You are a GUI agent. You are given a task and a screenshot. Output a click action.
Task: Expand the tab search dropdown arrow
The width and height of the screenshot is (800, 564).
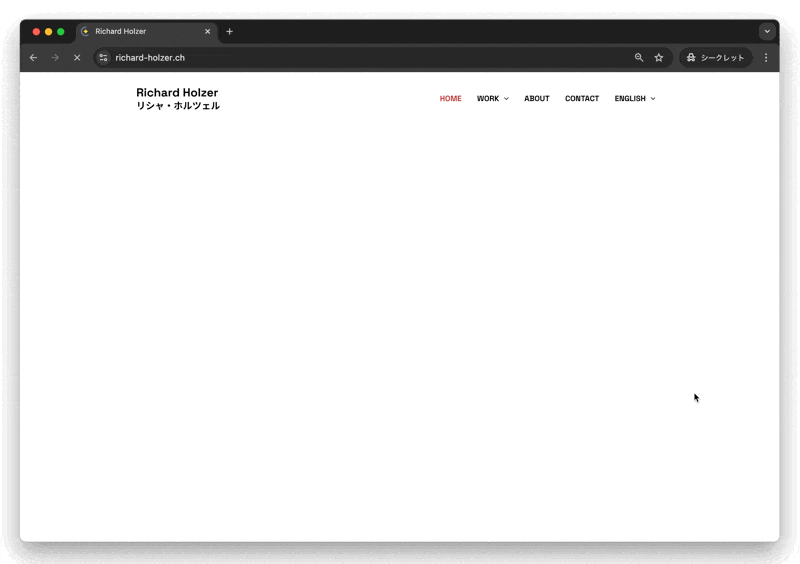point(767,31)
